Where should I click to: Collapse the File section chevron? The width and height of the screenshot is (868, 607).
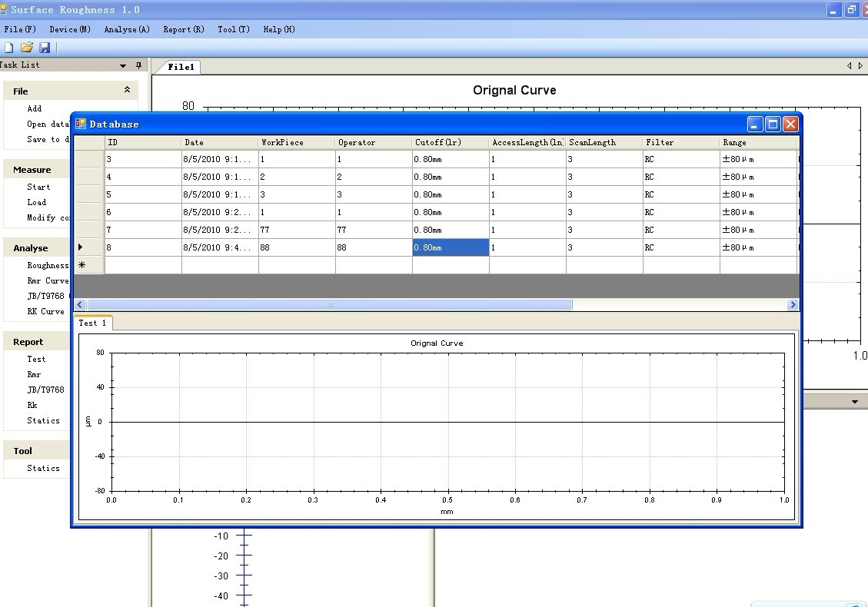(x=128, y=90)
